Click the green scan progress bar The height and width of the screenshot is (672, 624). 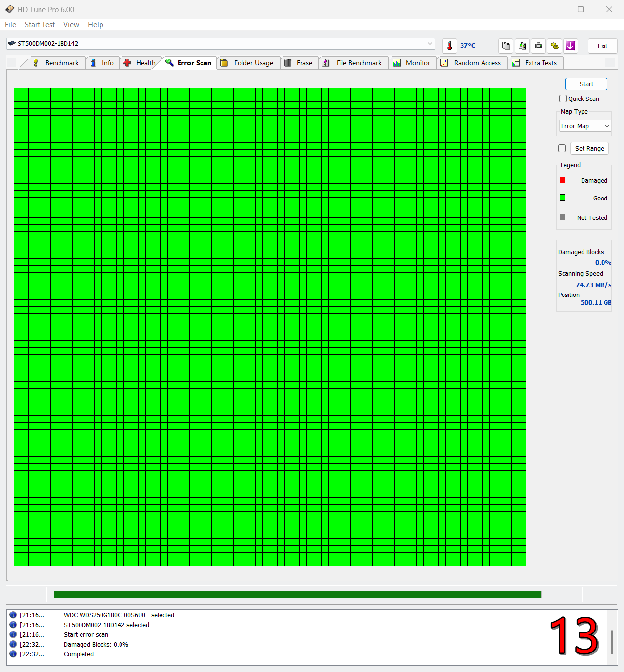297,594
